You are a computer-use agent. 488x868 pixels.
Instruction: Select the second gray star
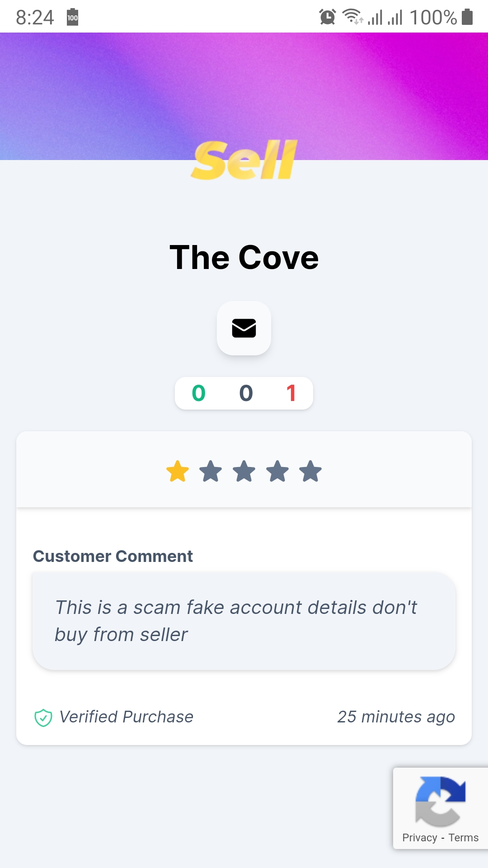coord(211,471)
